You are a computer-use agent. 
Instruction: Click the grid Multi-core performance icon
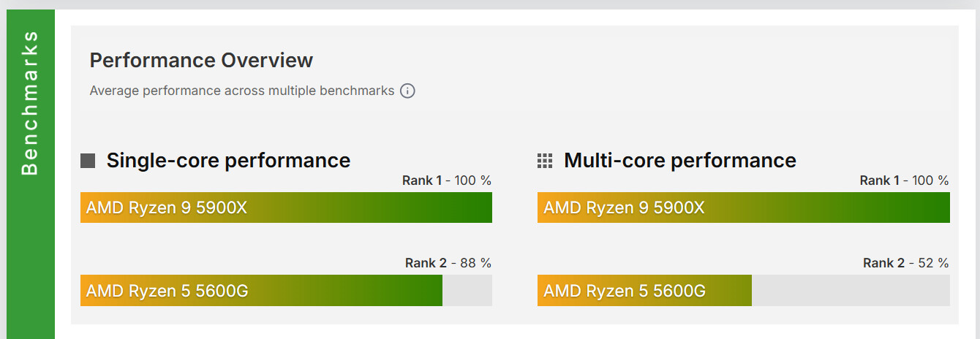[x=545, y=161]
